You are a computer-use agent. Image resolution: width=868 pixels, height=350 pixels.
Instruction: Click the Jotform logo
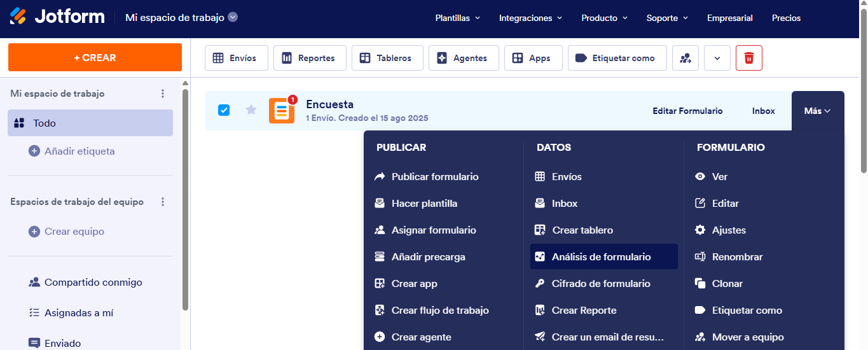click(57, 17)
